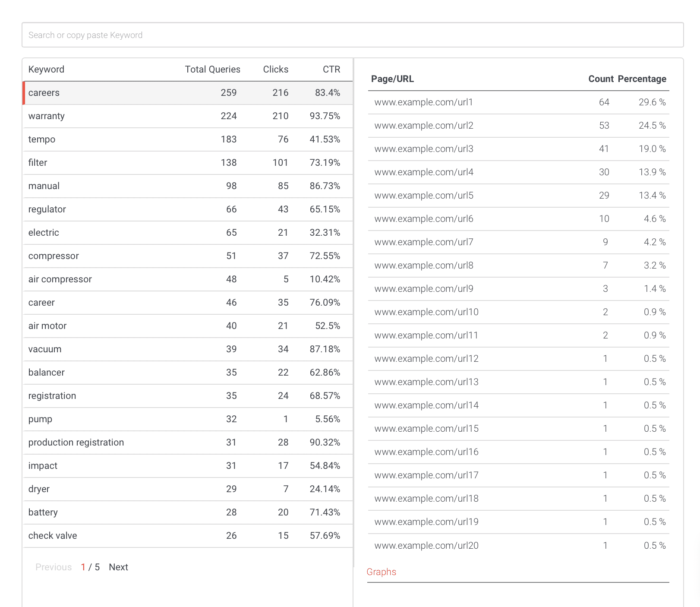Click the 10.42% CTR for air compressor
This screenshot has width=700, height=607.
(325, 279)
